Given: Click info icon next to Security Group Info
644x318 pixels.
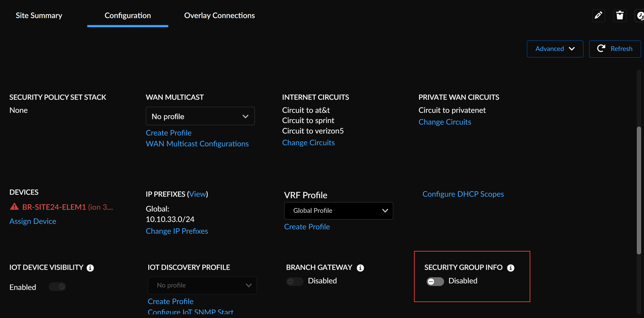Looking at the screenshot, I should pos(510,268).
